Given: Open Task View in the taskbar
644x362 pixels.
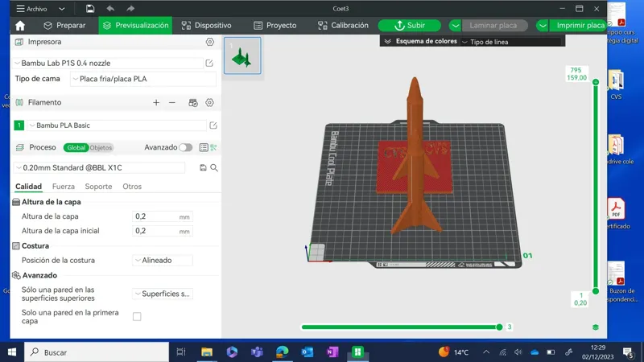Looking at the screenshot, I should coord(180,352).
